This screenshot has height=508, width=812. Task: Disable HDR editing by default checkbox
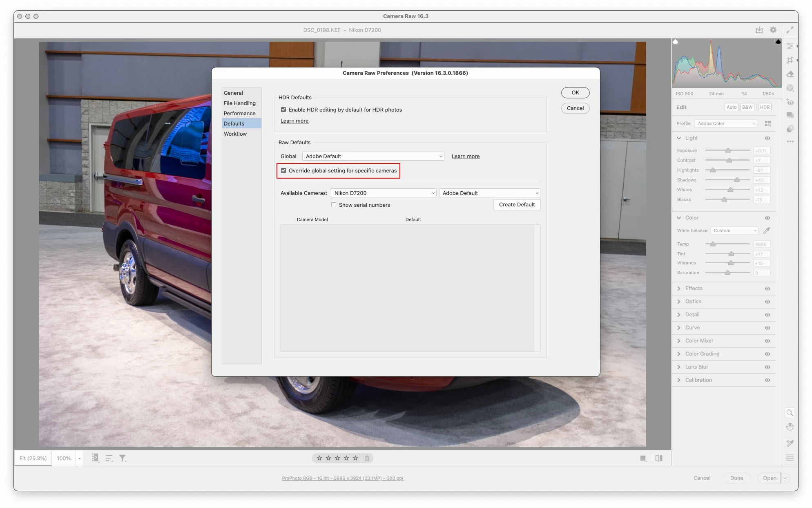[283, 110]
